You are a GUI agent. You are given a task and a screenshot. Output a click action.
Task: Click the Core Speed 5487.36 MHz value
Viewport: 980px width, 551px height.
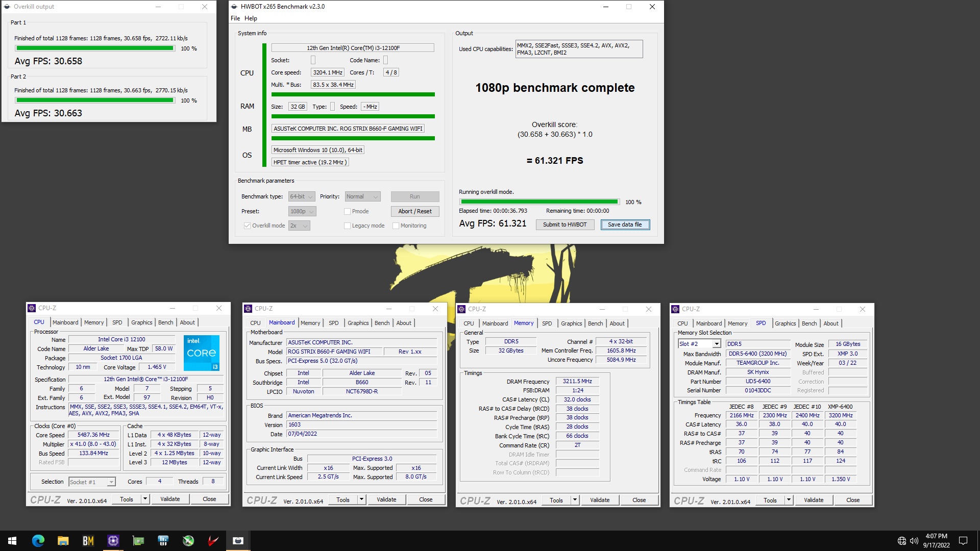pos(93,435)
